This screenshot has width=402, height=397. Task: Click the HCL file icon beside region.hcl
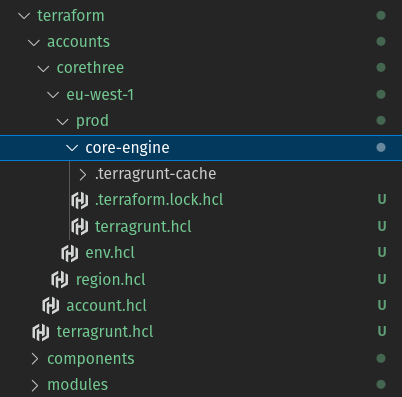click(60, 279)
